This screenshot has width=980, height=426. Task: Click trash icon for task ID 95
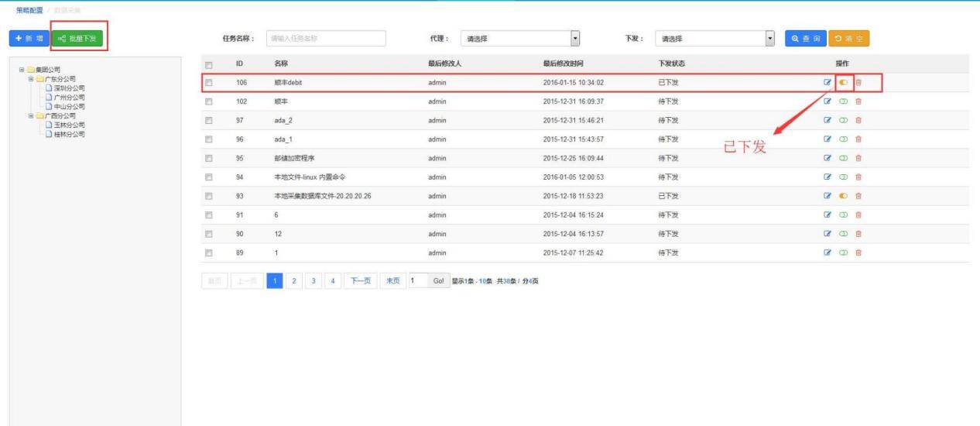click(x=858, y=158)
